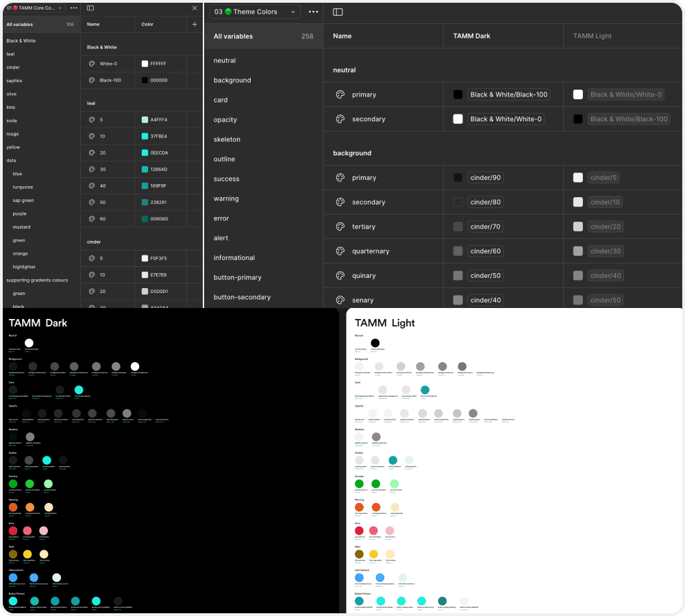
Task: Click the cinder/80 alias chip
Action: pos(486,202)
